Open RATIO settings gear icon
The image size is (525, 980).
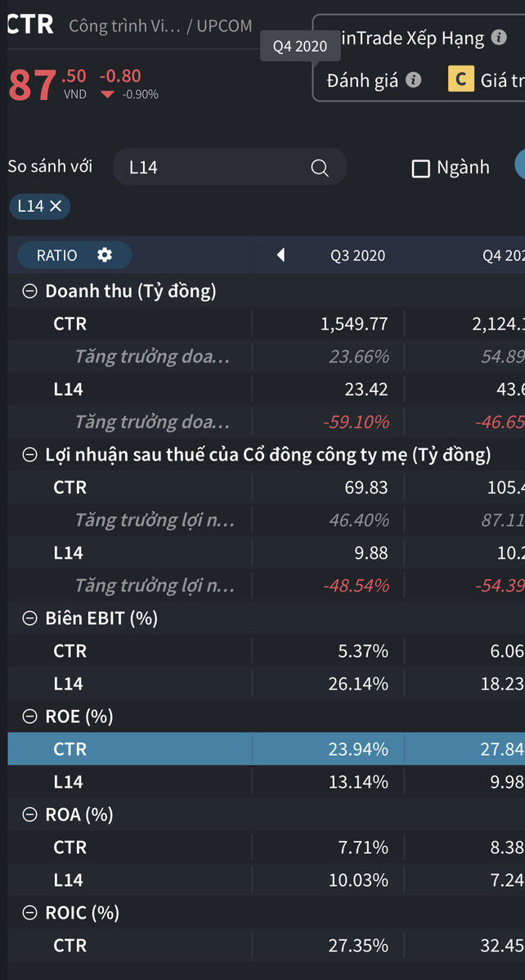[105, 255]
